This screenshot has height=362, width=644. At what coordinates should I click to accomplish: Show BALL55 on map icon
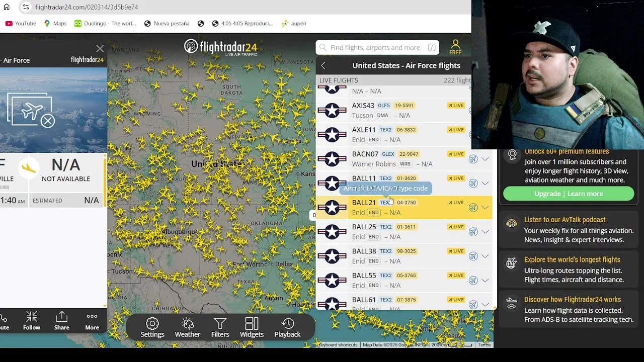click(473, 280)
